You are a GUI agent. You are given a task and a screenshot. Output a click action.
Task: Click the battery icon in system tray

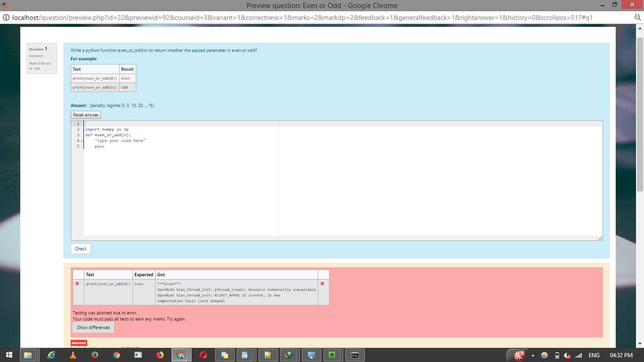pyautogui.click(x=557, y=355)
